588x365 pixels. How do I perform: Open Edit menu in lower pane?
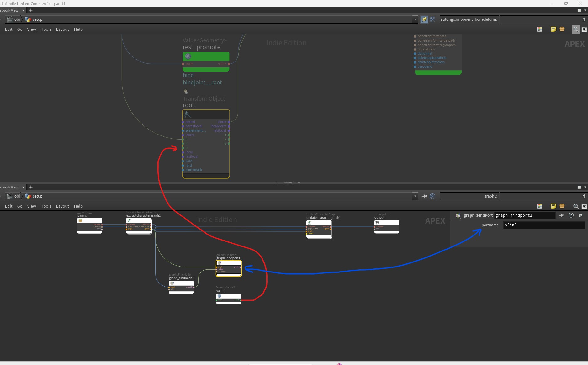click(x=9, y=206)
